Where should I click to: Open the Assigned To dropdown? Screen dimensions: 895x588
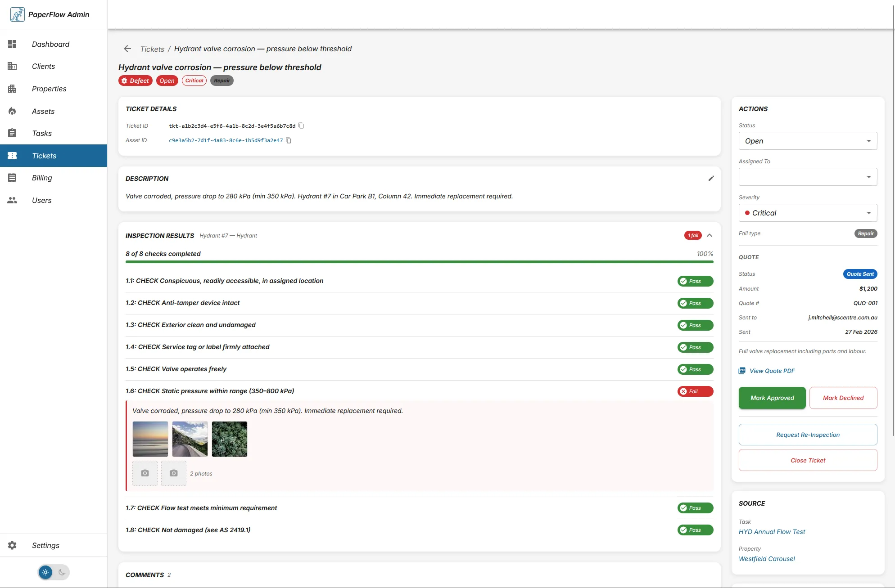pos(807,177)
